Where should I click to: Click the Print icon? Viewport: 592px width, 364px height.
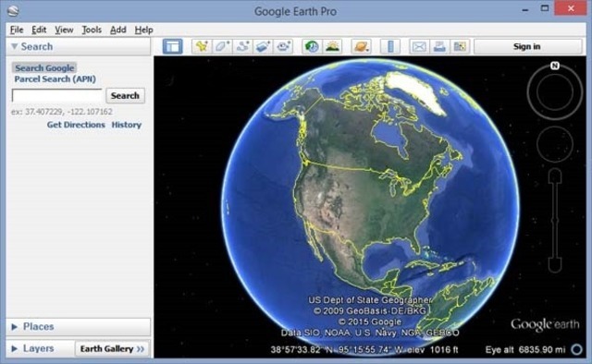pyautogui.click(x=439, y=46)
